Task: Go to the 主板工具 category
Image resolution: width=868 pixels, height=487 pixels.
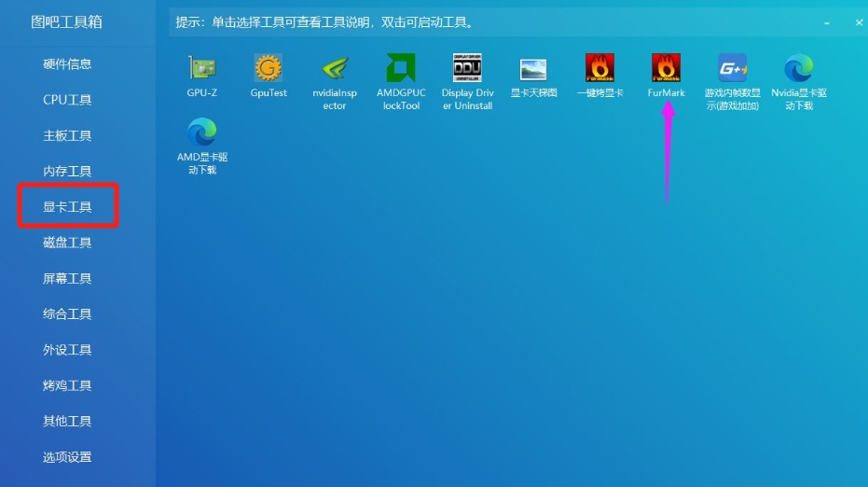Action: (67, 136)
